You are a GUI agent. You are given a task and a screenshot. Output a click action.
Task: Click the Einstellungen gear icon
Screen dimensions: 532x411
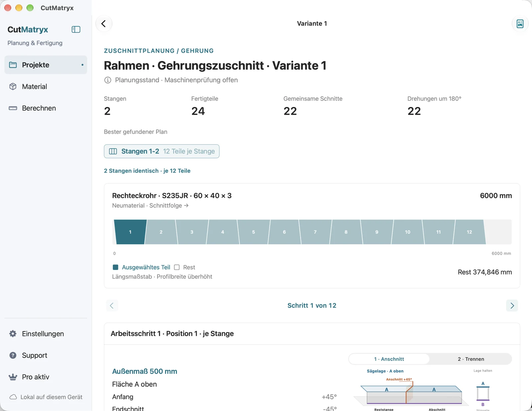[13, 334]
